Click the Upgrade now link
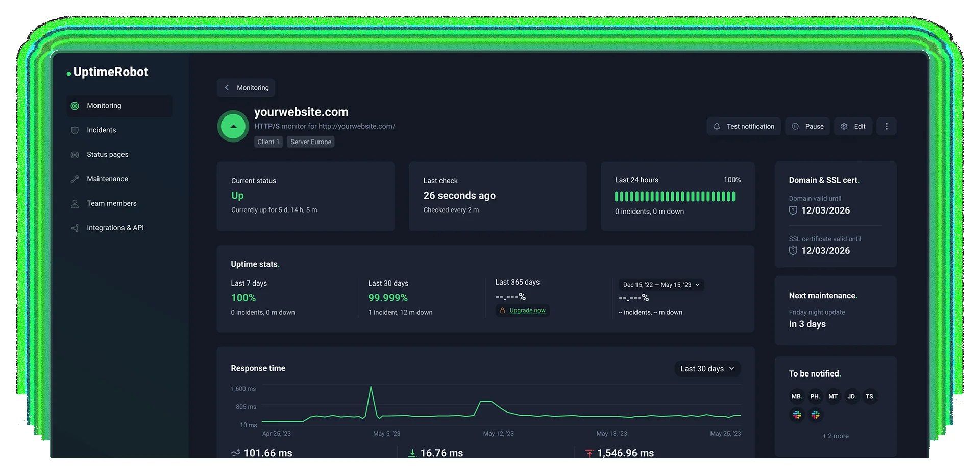980x470 pixels. (527, 311)
